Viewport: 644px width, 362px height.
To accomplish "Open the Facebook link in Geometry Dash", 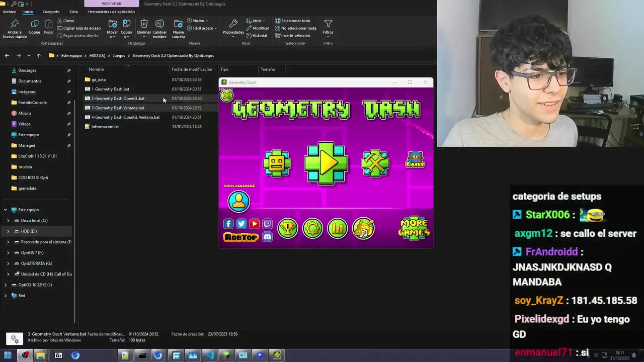I will pyautogui.click(x=228, y=224).
